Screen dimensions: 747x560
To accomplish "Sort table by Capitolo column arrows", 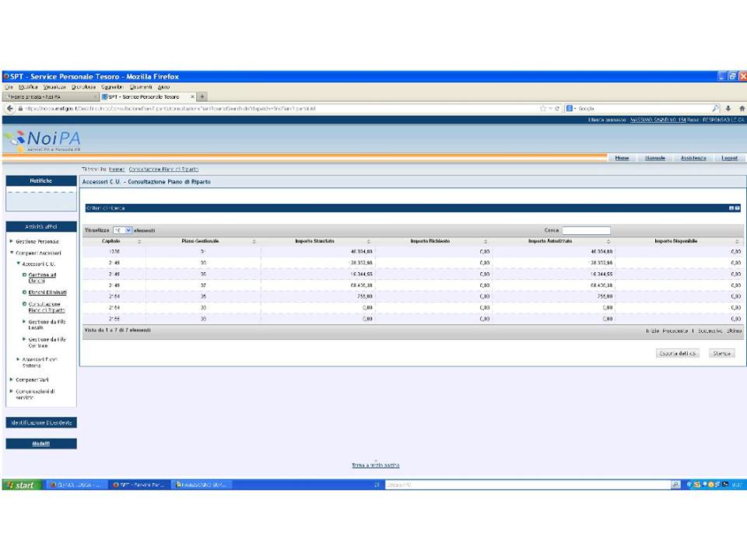I will (139, 242).
